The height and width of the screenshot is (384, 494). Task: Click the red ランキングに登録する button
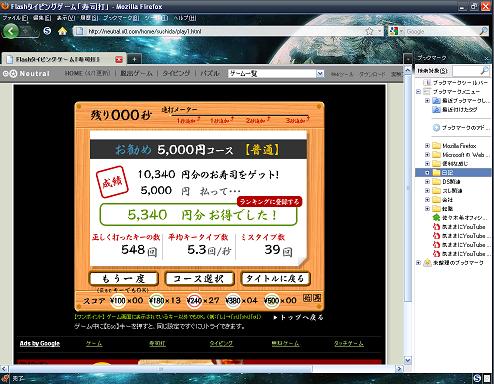(269, 202)
